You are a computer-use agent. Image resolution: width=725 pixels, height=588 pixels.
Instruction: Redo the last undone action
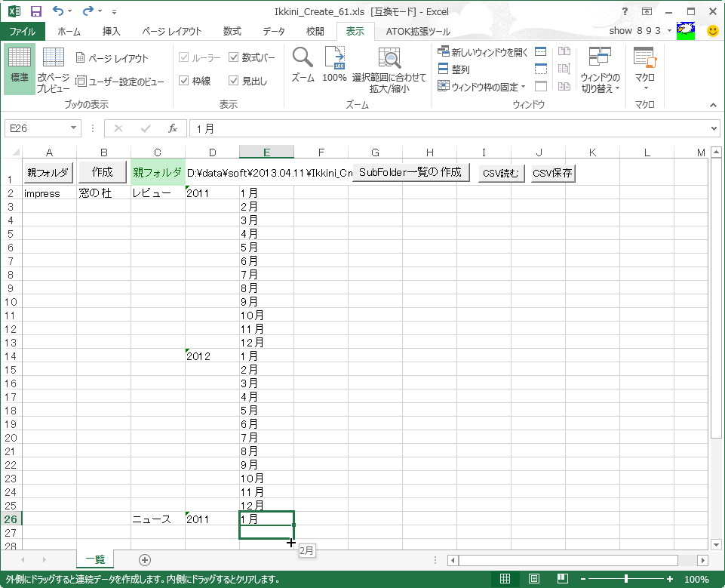(x=88, y=11)
